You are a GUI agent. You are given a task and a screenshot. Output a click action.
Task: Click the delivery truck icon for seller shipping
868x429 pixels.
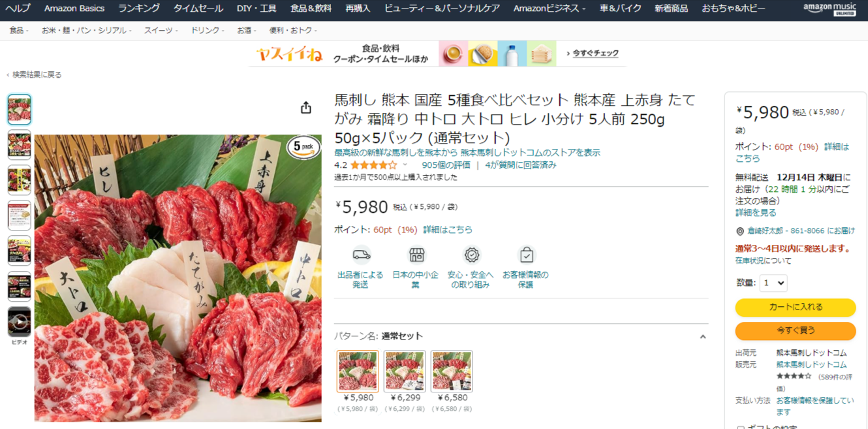pos(361,255)
